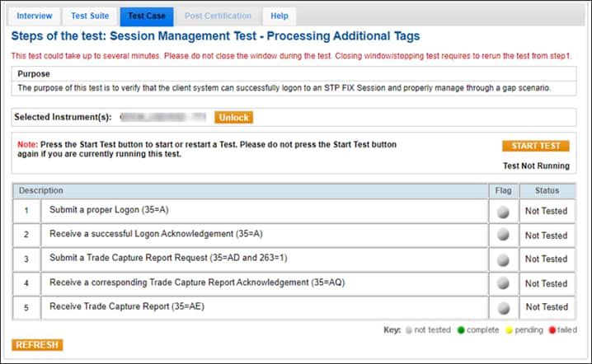592x364 pixels.
Task: Switch to the Test Suite tab
Action: pyautogui.click(x=89, y=16)
